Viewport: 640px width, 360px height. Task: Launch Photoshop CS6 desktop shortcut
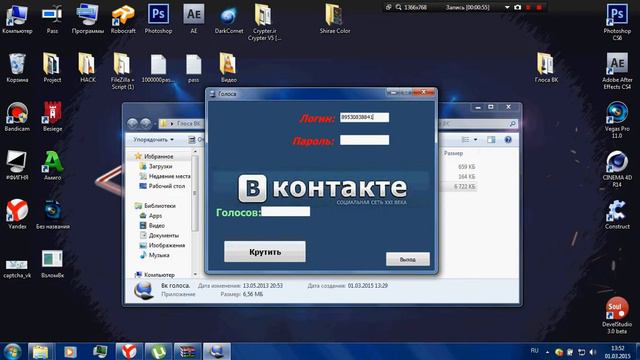coord(617,22)
